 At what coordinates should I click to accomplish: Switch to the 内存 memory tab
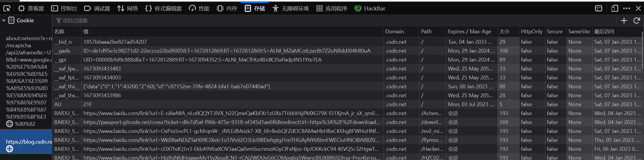pos(227,8)
